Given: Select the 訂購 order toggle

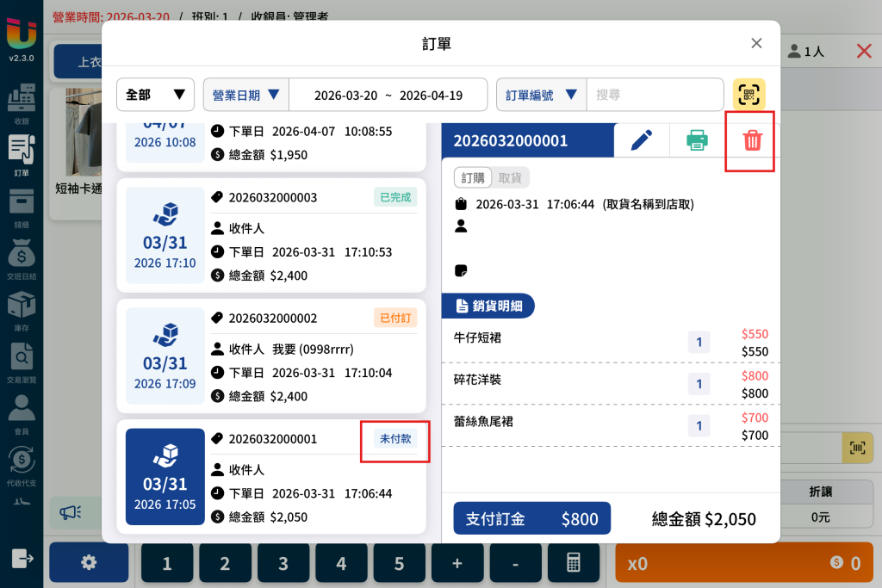Looking at the screenshot, I should pos(473,178).
